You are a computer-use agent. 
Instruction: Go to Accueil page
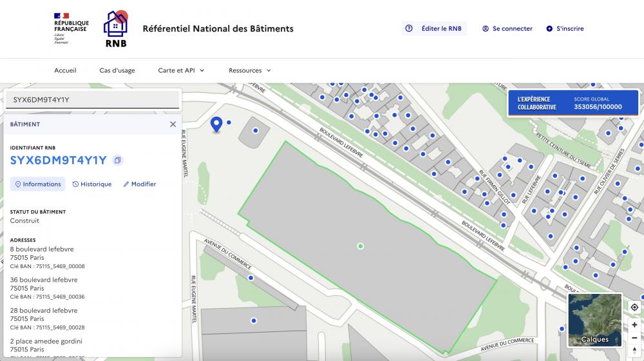[x=65, y=70]
